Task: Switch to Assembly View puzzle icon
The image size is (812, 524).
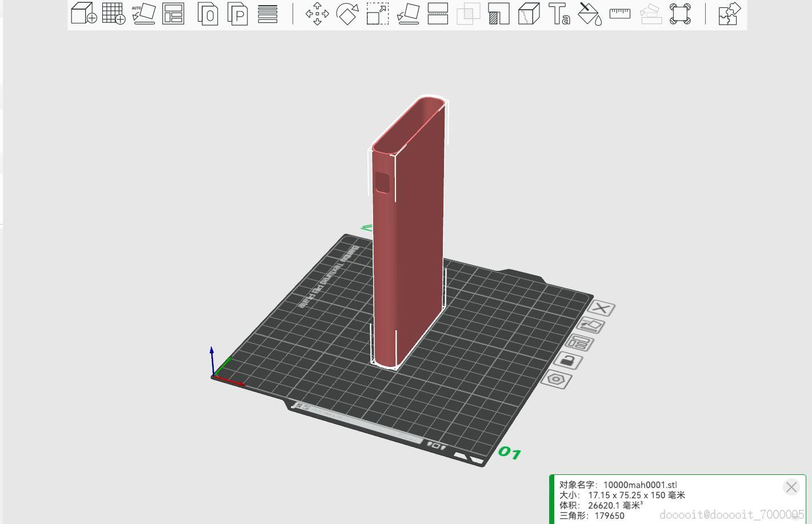Action: [730, 14]
